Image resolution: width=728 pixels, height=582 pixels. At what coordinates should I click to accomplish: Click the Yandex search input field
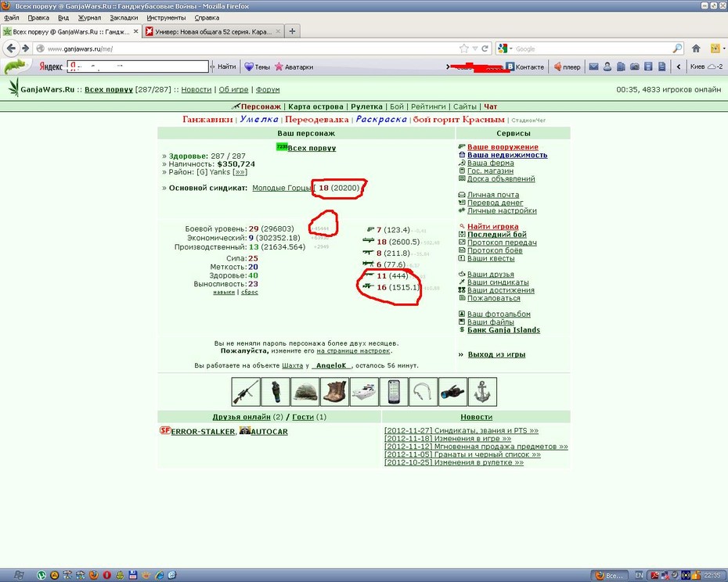(138, 66)
